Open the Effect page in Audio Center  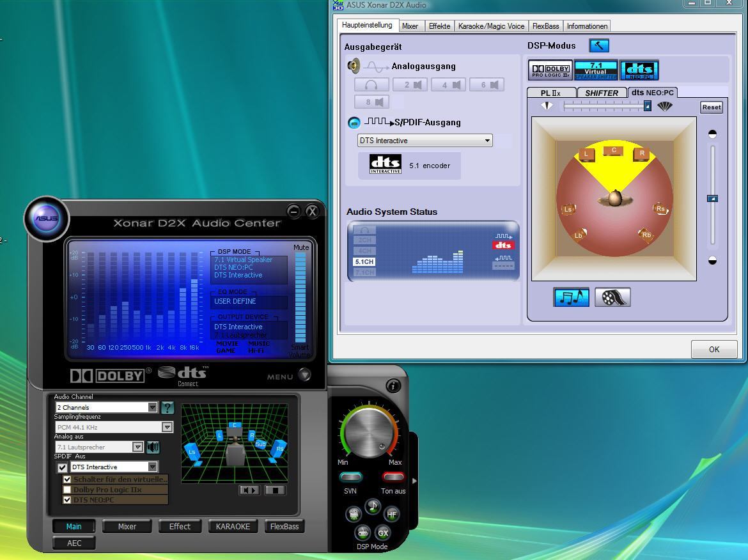pos(180,526)
